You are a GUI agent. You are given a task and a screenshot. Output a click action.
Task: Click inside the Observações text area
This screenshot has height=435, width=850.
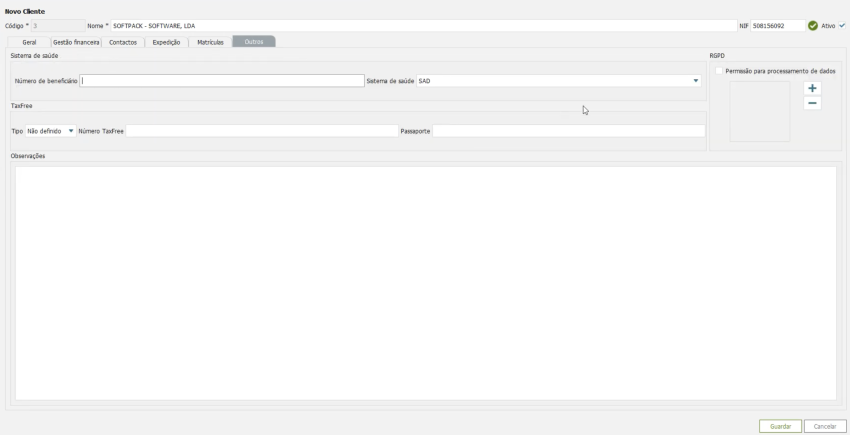[x=425, y=282]
